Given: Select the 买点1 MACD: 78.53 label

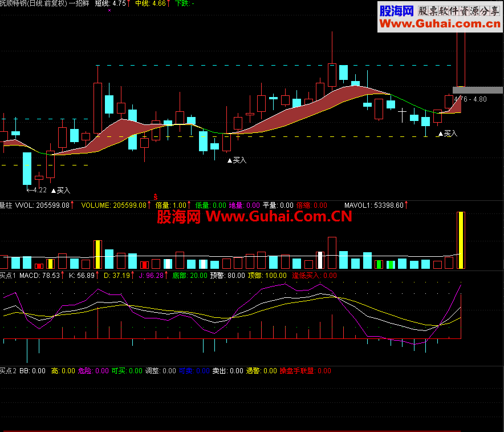Looking at the screenshot, I should [30, 276].
